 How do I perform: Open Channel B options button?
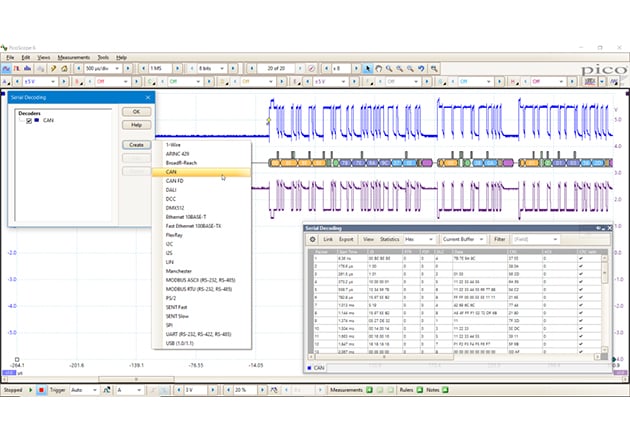tap(79, 82)
